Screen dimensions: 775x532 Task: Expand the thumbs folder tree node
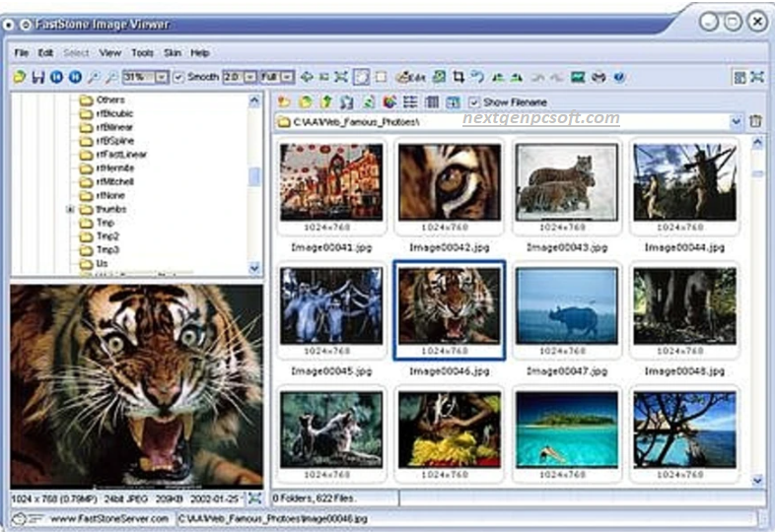point(70,210)
